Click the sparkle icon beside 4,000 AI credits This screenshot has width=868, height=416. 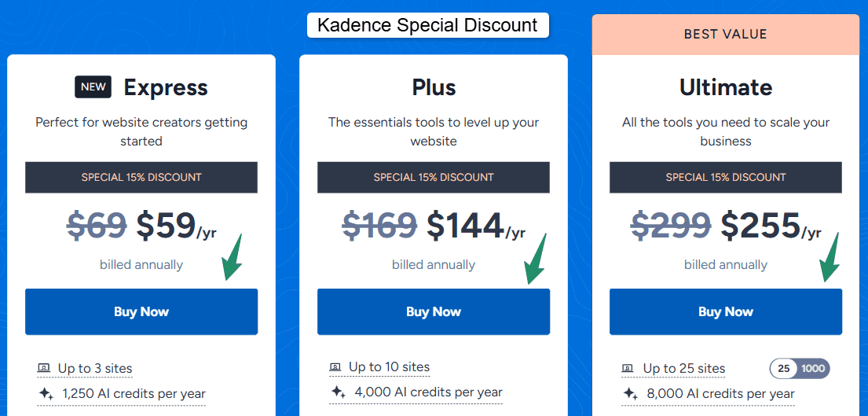(338, 392)
